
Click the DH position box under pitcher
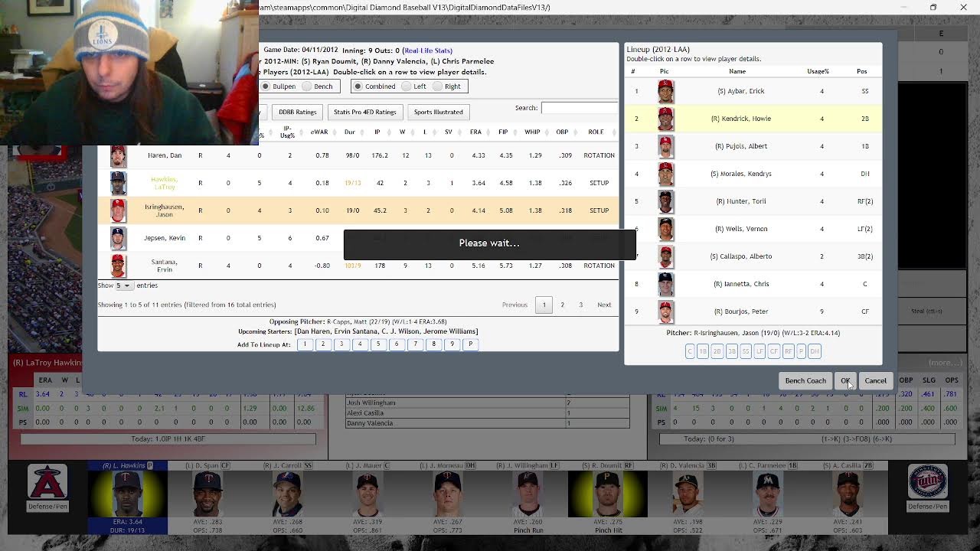pyautogui.click(x=815, y=351)
